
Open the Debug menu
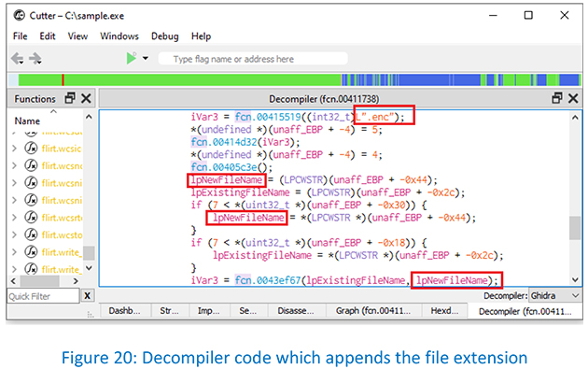(x=164, y=36)
